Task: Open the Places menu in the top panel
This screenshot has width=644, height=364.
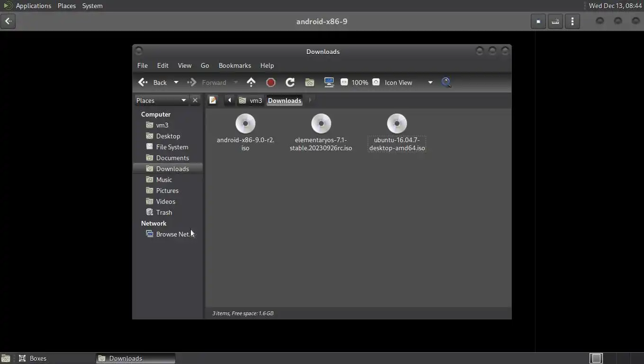Action: pos(67,6)
